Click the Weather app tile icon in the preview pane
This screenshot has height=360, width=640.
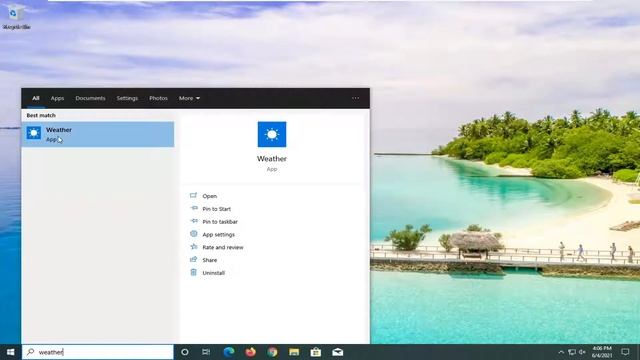click(272, 134)
